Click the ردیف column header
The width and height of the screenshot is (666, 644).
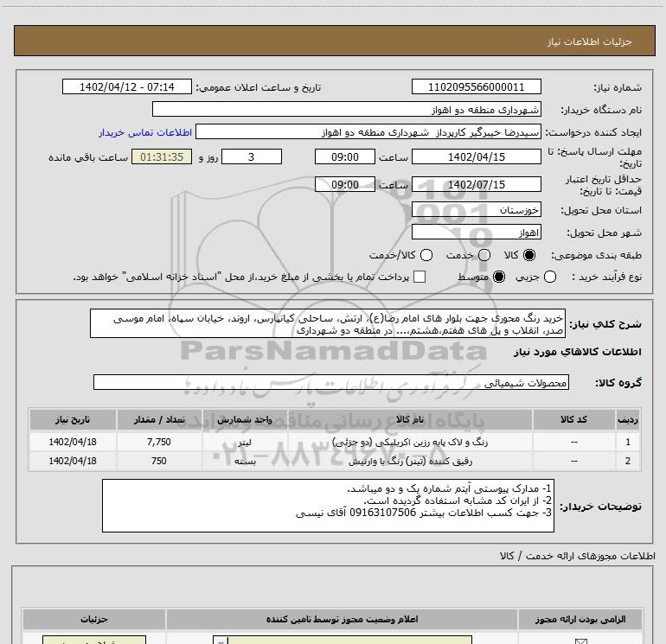(627, 419)
